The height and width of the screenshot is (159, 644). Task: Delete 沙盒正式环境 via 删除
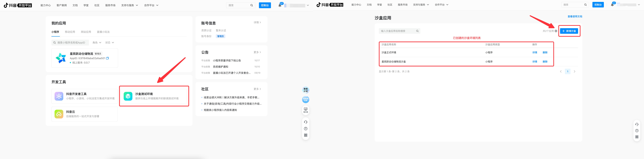click(x=545, y=52)
